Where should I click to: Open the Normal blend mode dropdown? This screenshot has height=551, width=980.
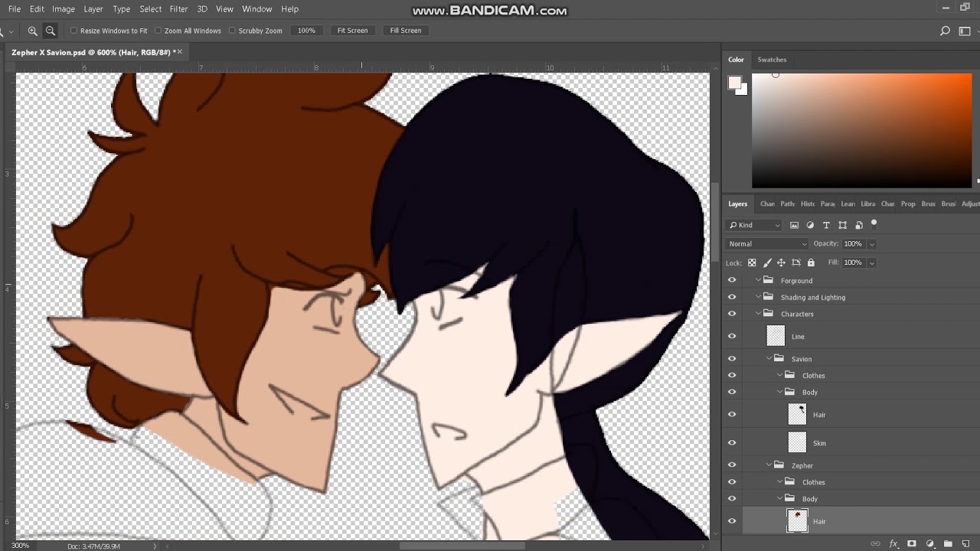coord(766,244)
